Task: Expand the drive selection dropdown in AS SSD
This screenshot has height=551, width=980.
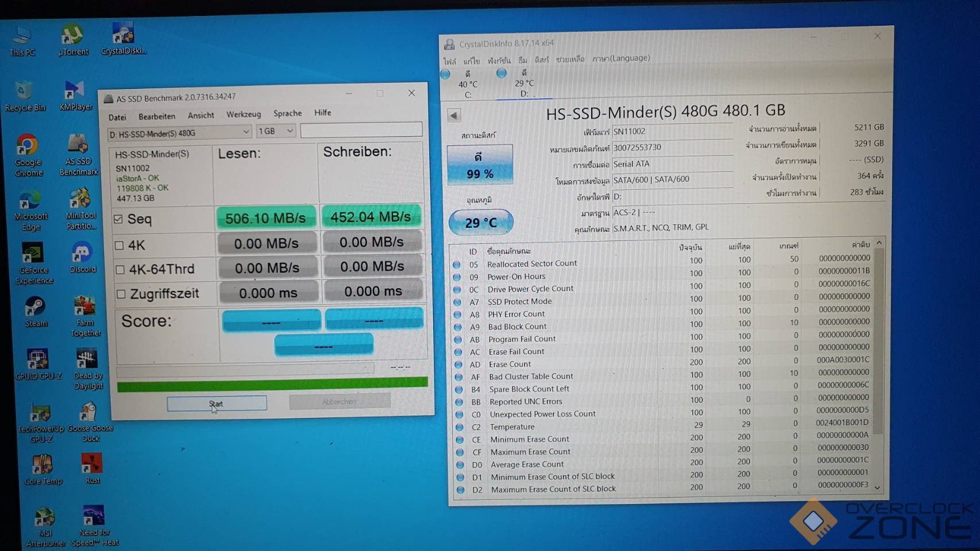Action: click(245, 132)
